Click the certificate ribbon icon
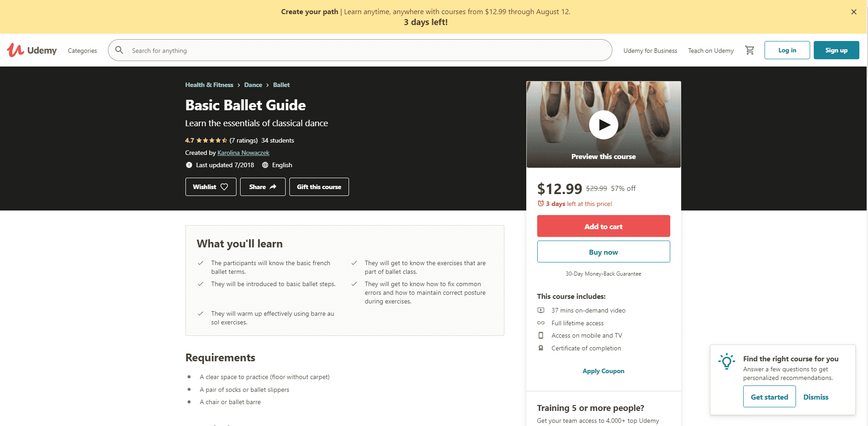The image size is (868, 426). (541, 348)
